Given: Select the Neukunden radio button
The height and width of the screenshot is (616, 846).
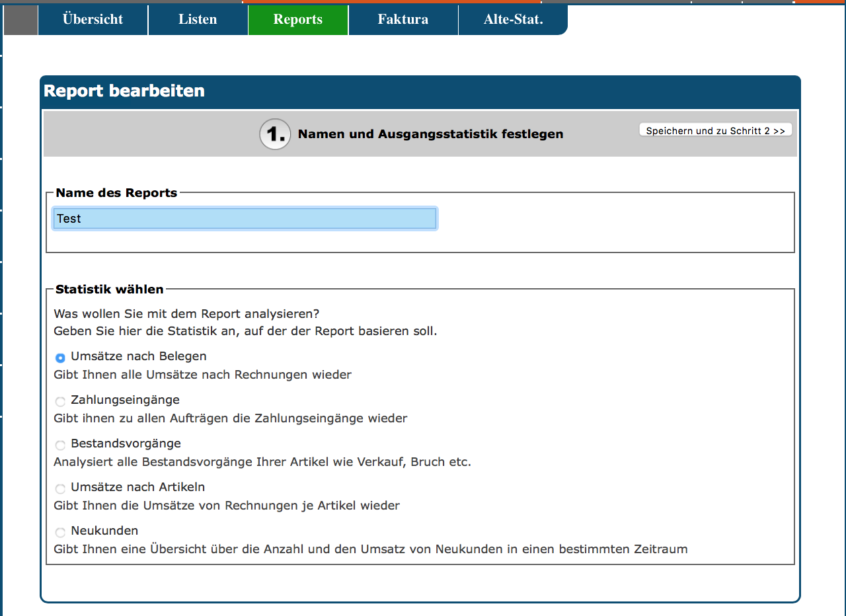Looking at the screenshot, I should click(60, 532).
